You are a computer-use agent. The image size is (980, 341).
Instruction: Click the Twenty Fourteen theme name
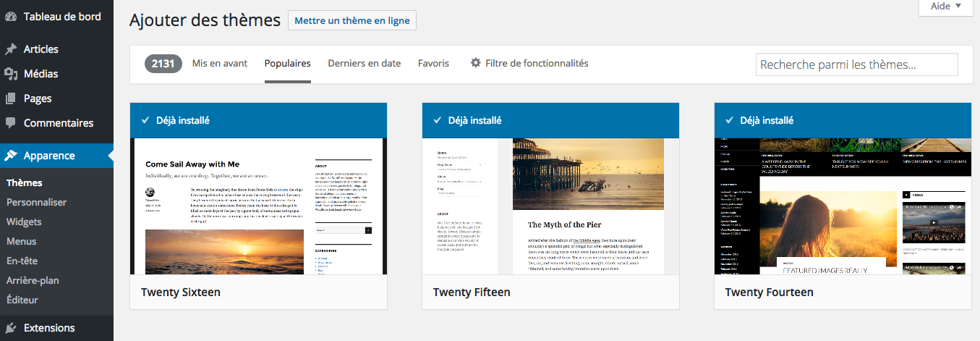click(x=770, y=292)
